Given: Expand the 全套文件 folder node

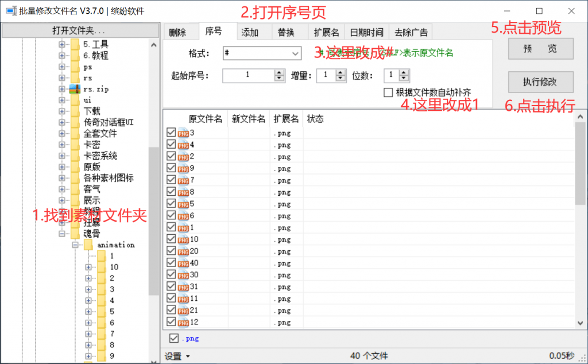Looking at the screenshot, I should pos(62,133).
